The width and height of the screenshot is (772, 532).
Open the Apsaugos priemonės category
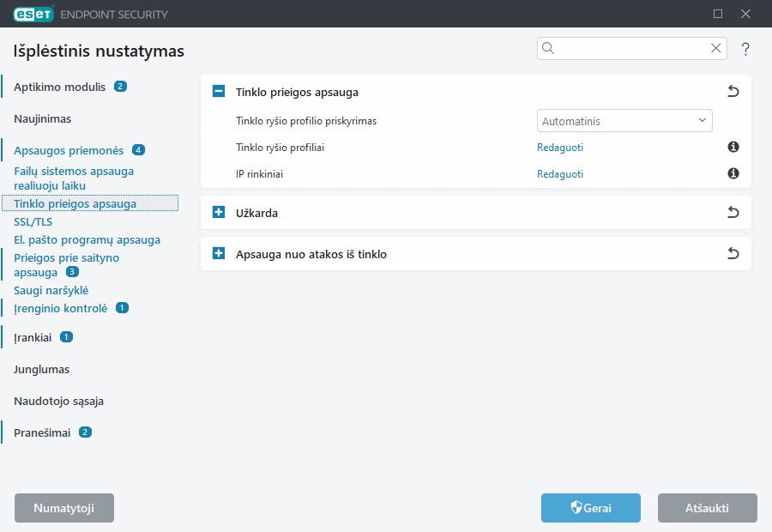click(x=69, y=151)
